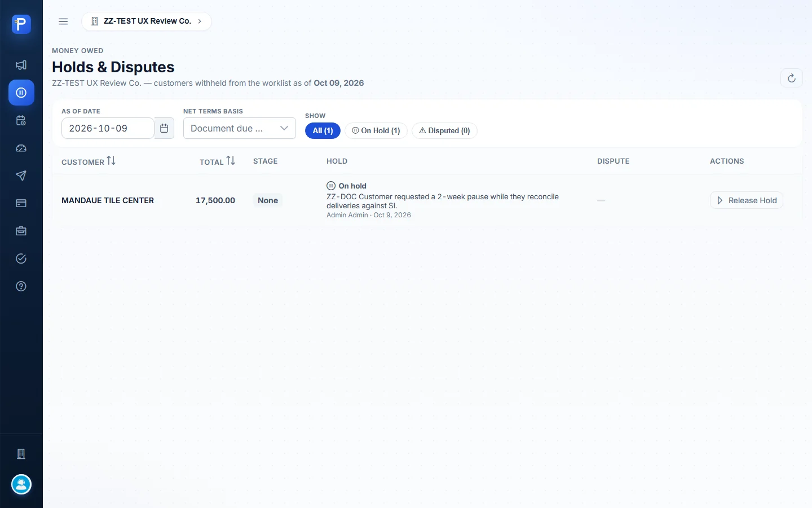Viewport: 812px width, 508px height.
Task: Click the 17,500.00 total amount
Action: 215,200
